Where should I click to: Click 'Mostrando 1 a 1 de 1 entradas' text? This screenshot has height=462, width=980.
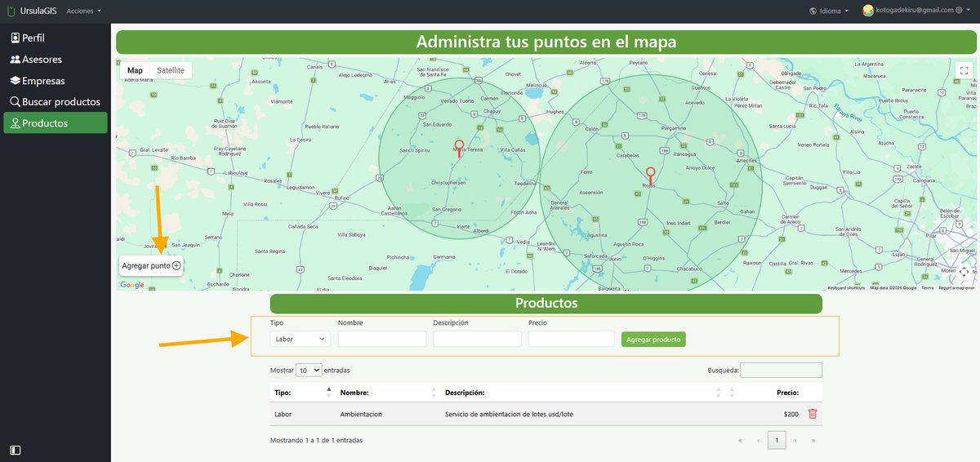[x=316, y=440]
